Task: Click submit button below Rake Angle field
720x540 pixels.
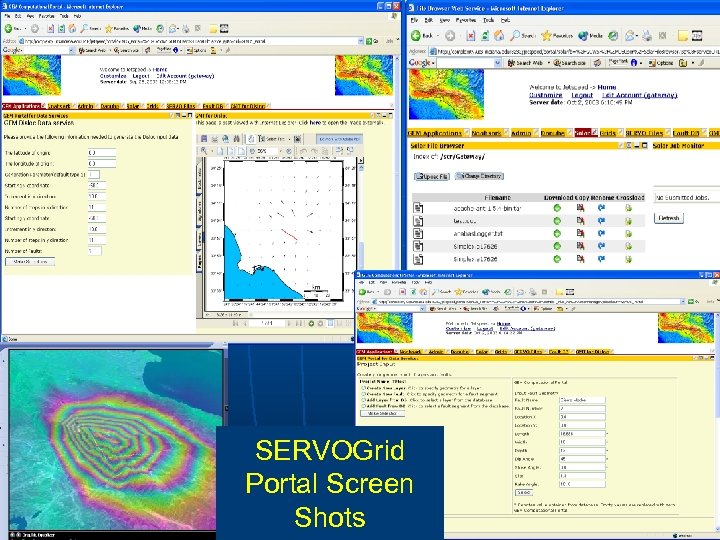Action: (523, 493)
